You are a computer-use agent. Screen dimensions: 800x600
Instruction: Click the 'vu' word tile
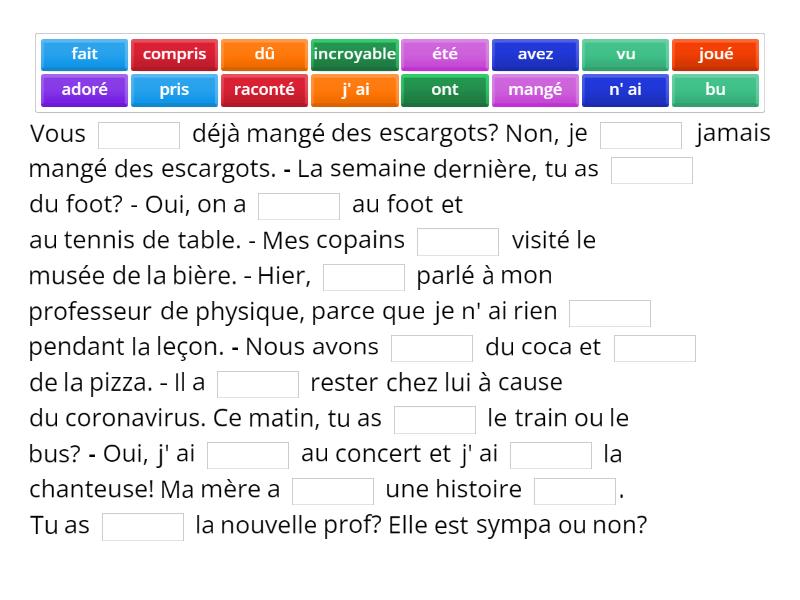coord(625,55)
